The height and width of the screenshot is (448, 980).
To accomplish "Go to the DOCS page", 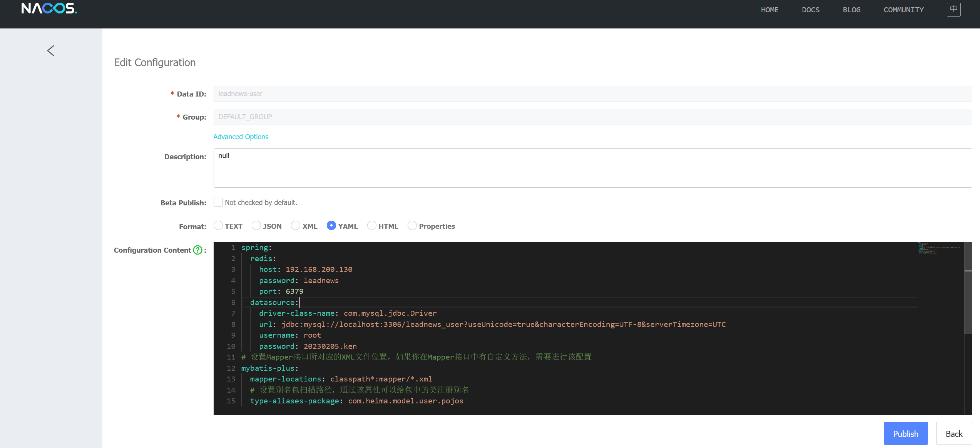I will tap(811, 10).
